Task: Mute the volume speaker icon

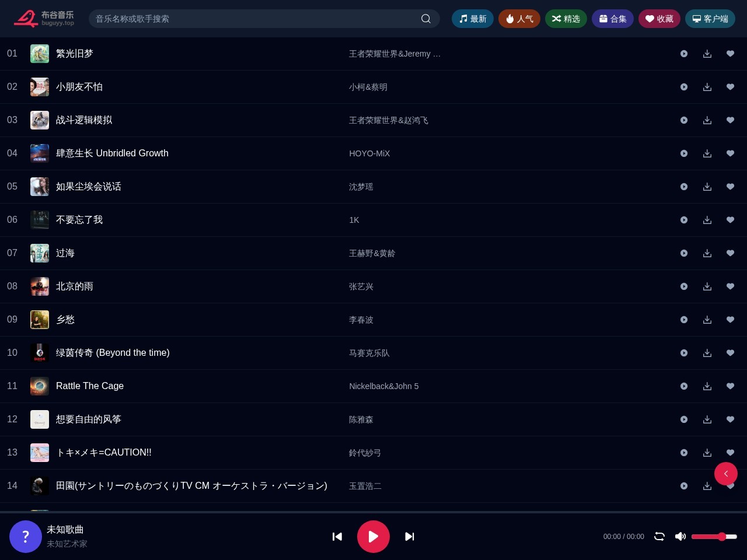Action: click(680, 537)
